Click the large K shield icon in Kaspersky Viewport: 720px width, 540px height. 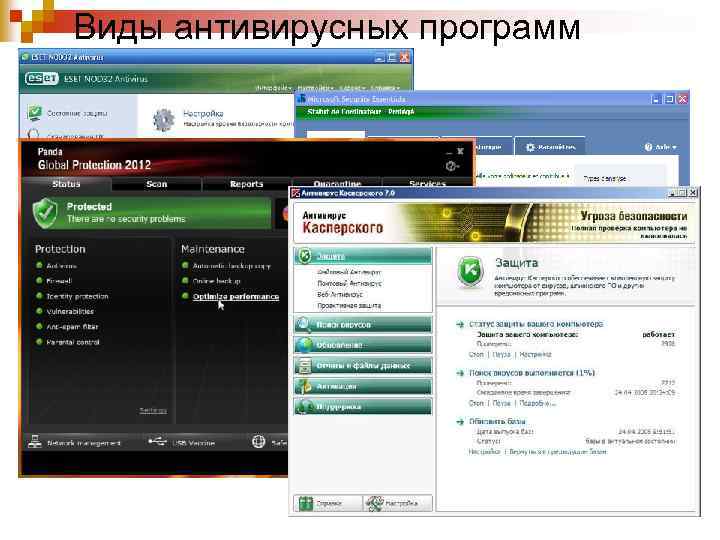tap(470, 272)
